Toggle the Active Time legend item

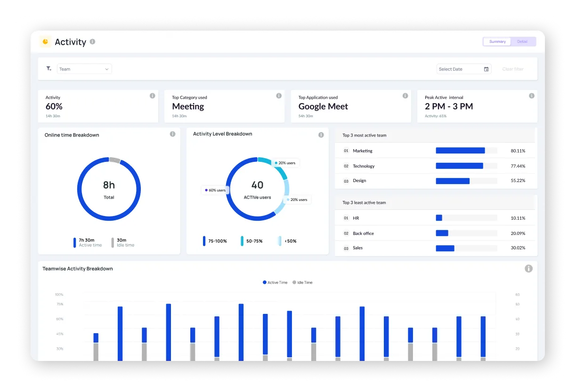click(x=275, y=282)
